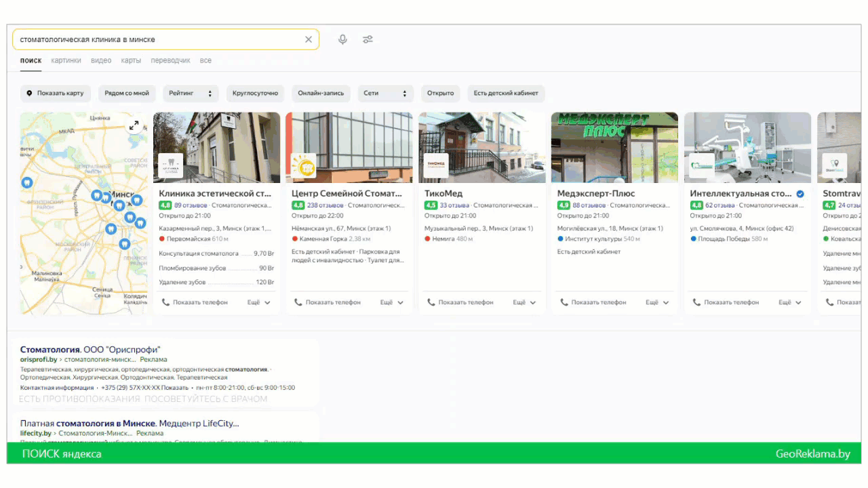This screenshot has width=868, height=488.
Task: Open Клиника эстетической storefront photo
Action: pyautogui.click(x=216, y=148)
